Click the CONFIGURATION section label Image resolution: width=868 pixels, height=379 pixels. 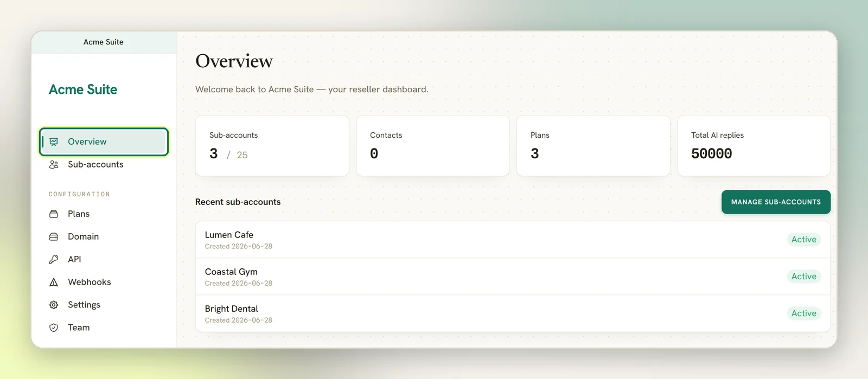(x=79, y=194)
